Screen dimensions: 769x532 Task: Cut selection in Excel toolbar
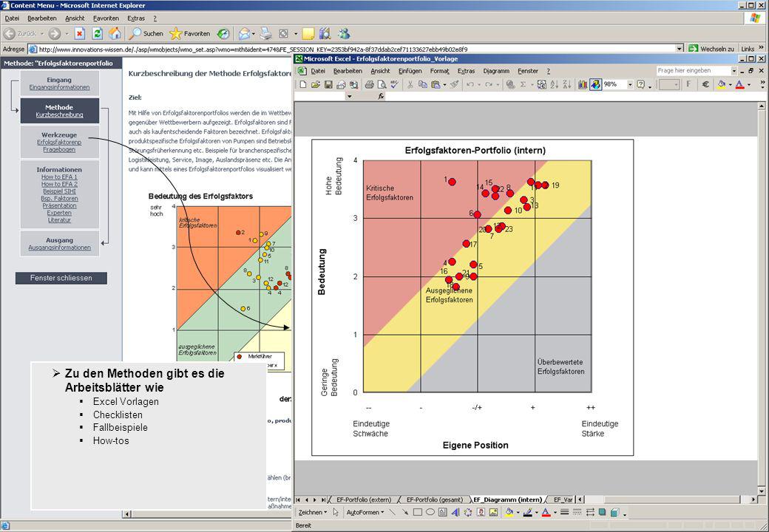410,84
